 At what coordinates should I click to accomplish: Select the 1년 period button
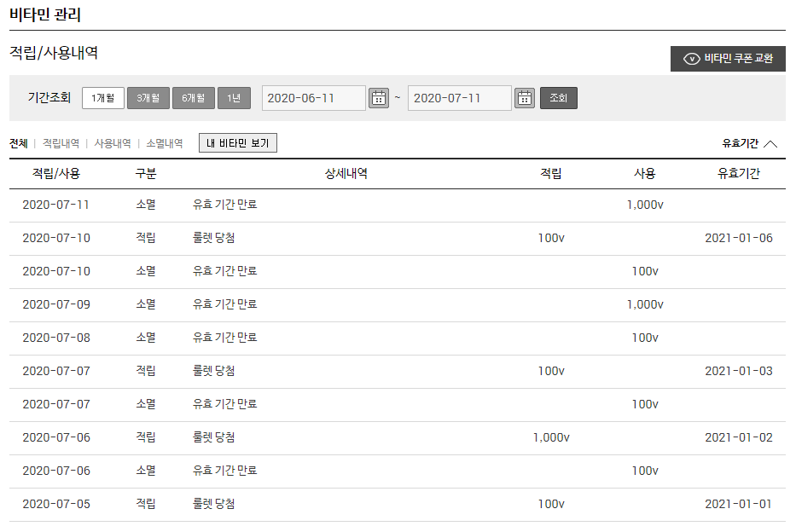[x=234, y=98]
